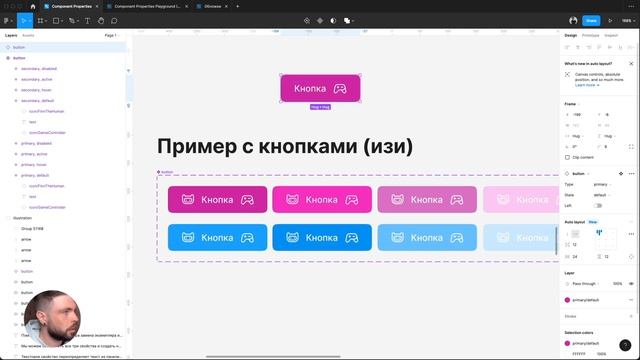Open the Frame type dropdown
The height and width of the screenshot is (360, 640).
pyautogui.click(x=571, y=104)
